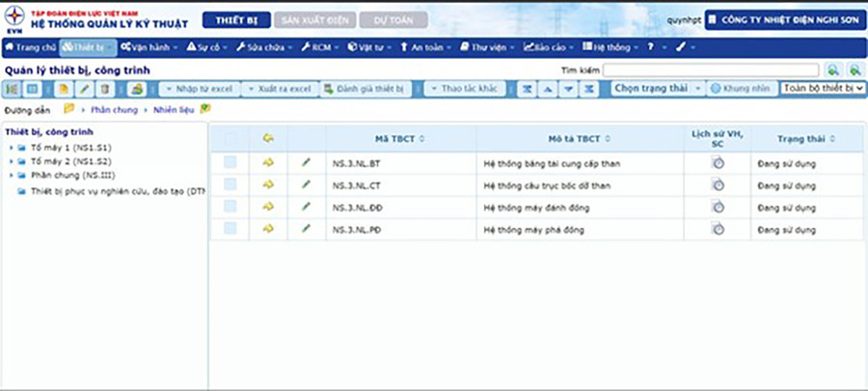This screenshot has height=391, width=868.
Task: Tick the checkbox for NS.3.NL.BT row
Action: click(x=230, y=163)
